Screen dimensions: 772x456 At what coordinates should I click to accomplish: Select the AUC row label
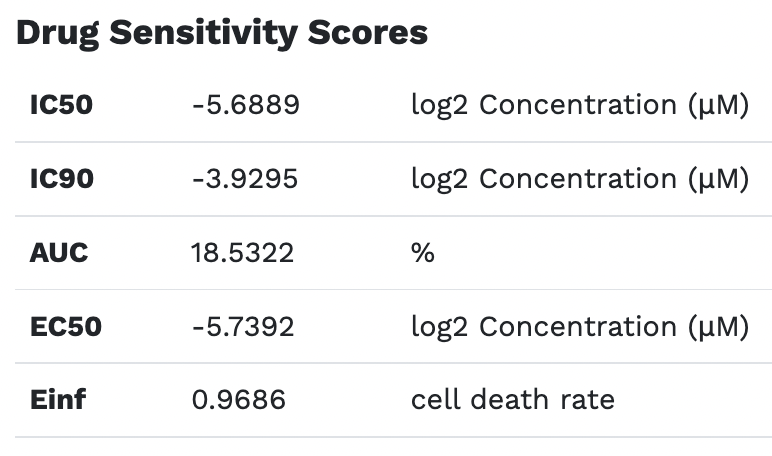pos(59,253)
